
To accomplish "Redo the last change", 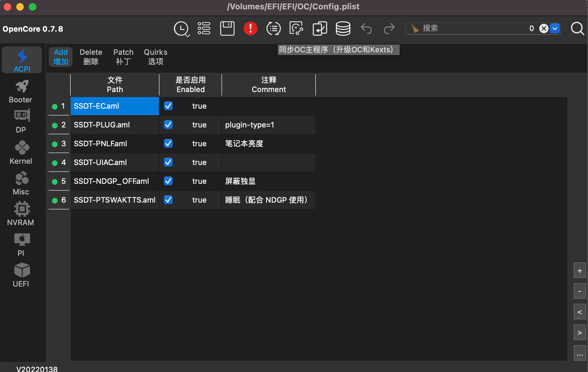I will [389, 28].
